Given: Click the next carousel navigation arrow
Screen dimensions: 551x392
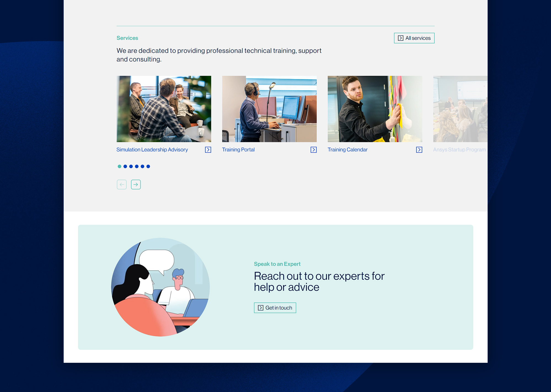Looking at the screenshot, I should [x=136, y=185].
